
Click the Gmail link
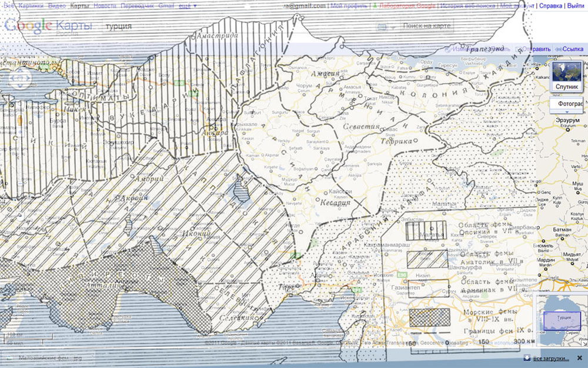pos(165,6)
